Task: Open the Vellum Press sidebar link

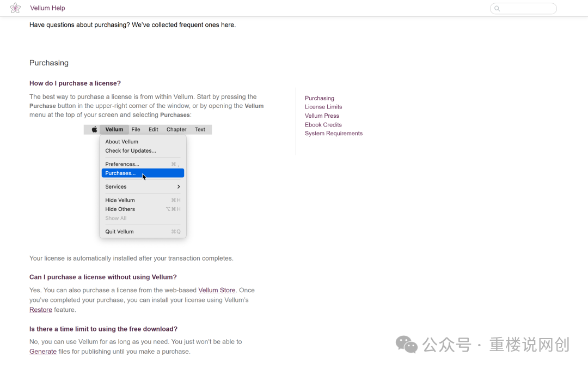Action: click(x=322, y=116)
